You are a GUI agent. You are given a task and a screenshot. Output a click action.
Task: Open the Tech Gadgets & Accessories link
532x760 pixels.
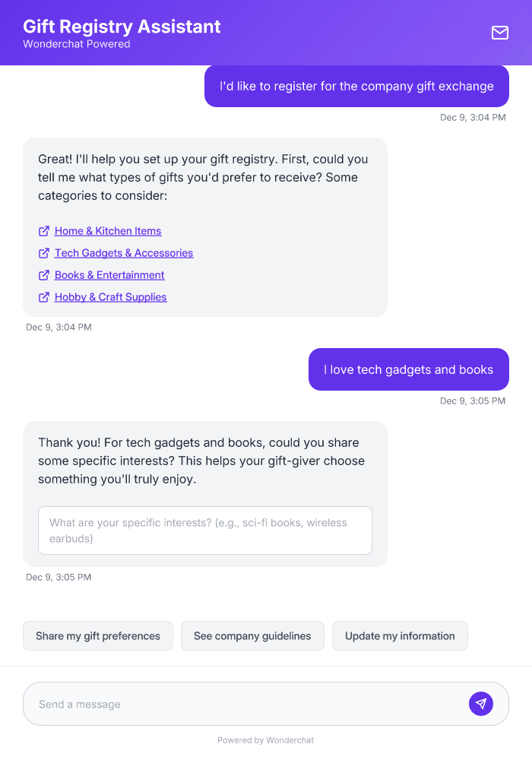tap(124, 252)
